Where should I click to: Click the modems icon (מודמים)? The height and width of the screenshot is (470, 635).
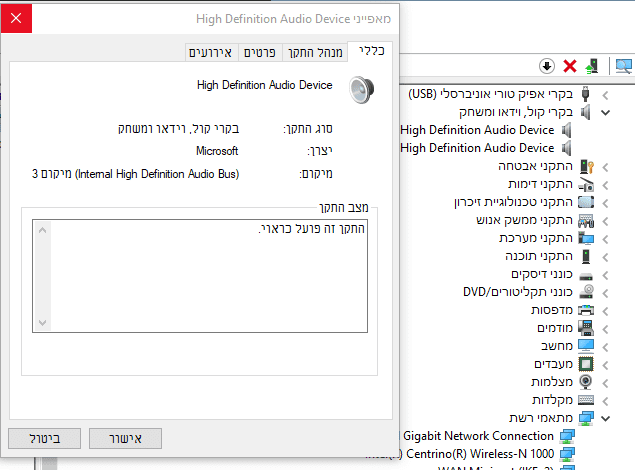pos(586,328)
